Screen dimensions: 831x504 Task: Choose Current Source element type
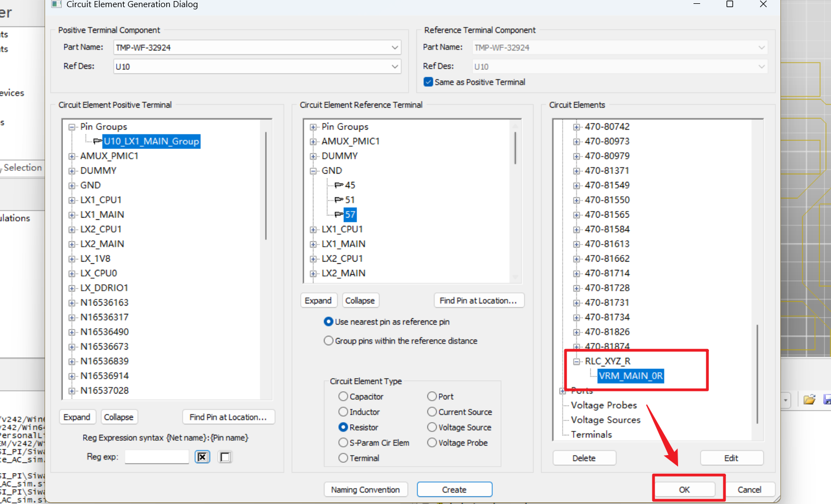click(x=432, y=412)
